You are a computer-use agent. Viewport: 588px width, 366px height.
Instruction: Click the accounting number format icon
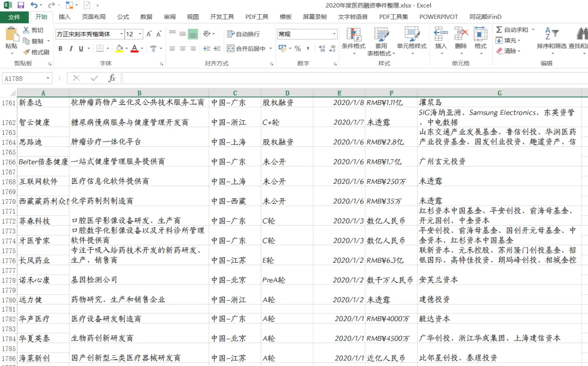[x=283, y=48]
